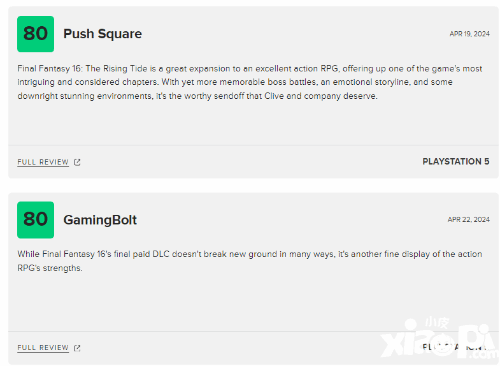Follow FULL REVIEW link under GamingBolt
This screenshot has width=500, height=366.
click(43, 348)
